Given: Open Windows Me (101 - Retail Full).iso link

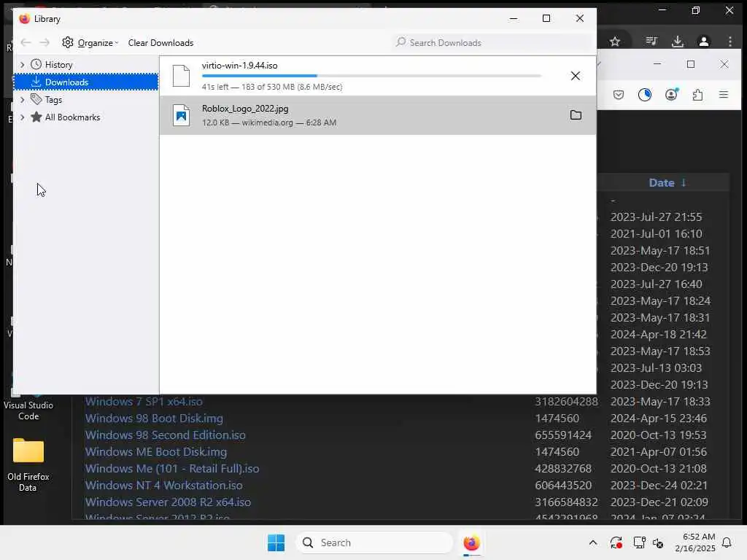Looking at the screenshot, I should (x=172, y=469).
